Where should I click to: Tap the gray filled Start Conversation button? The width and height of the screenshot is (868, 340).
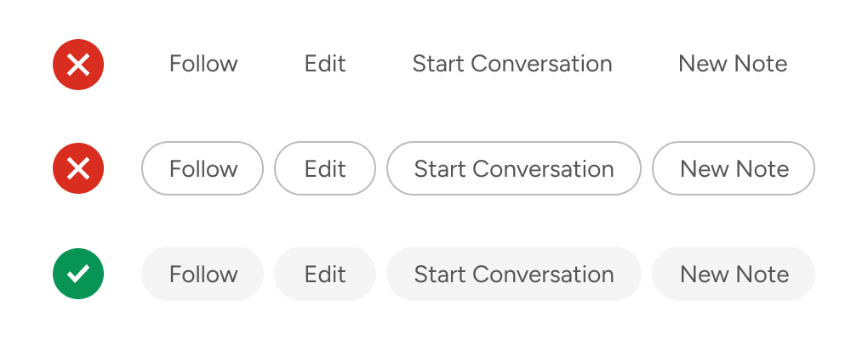(514, 274)
